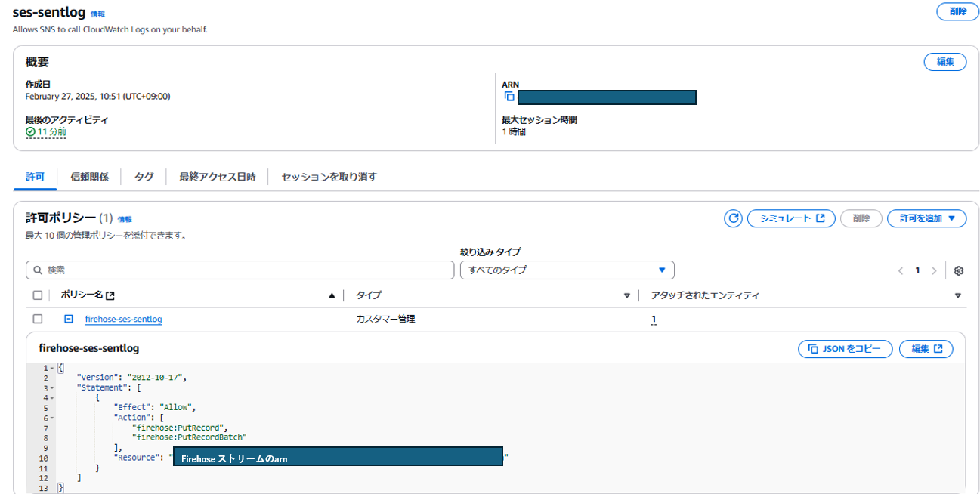Expand the すべてのタイプ filter dropdown
980x494 pixels.
[567, 270]
